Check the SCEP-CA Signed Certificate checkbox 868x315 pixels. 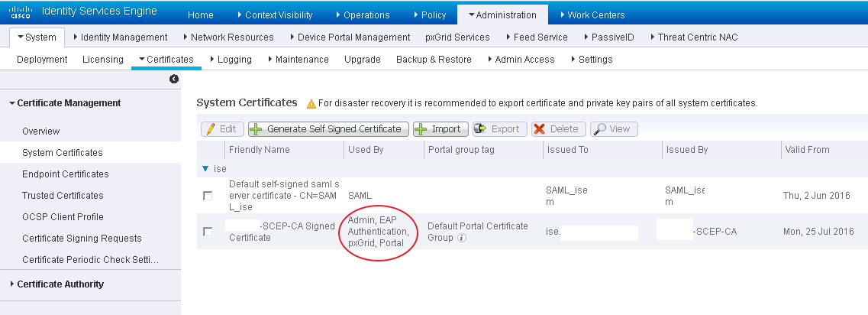coord(208,232)
